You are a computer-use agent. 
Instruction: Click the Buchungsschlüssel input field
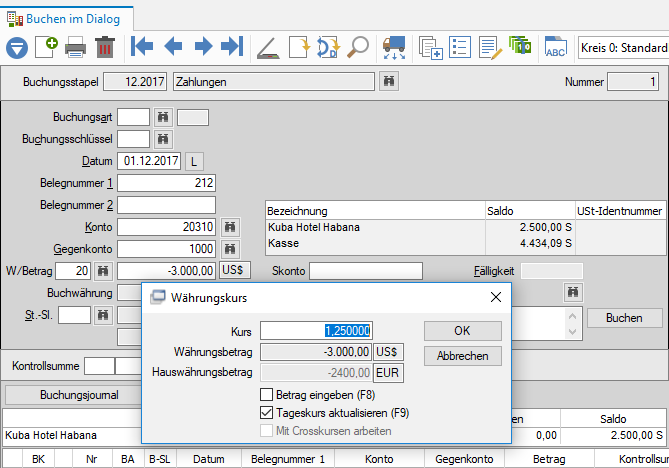(134, 139)
